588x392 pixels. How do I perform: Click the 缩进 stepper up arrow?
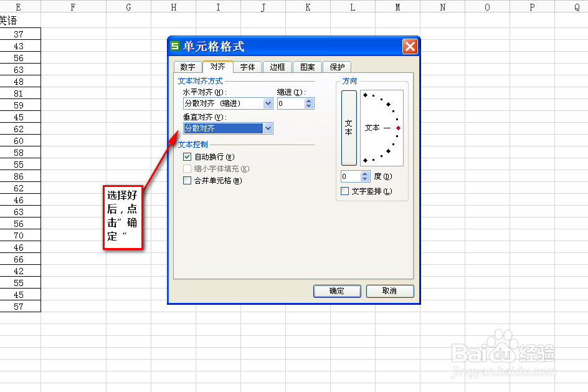pyautogui.click(x=308, y=100)
